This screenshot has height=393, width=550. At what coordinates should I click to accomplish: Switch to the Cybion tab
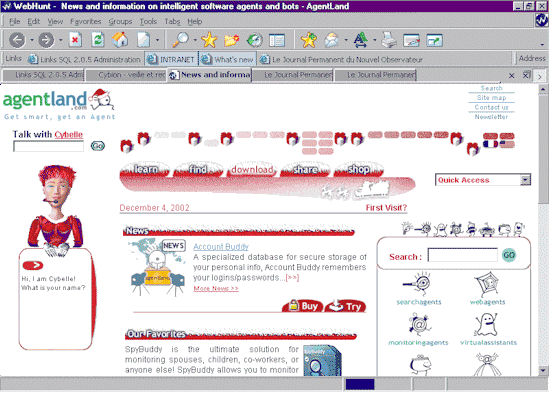126,75
